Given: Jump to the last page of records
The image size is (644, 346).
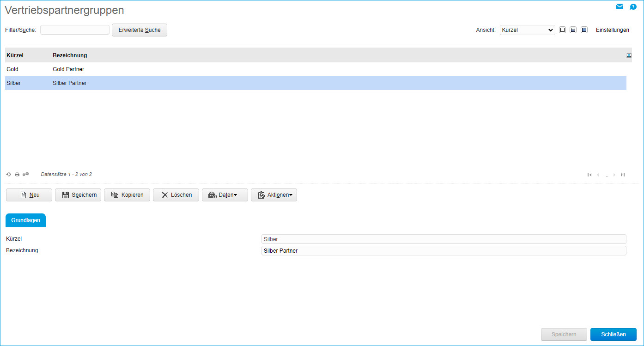Looking at the screenshot, I should (x=623, y=175).
